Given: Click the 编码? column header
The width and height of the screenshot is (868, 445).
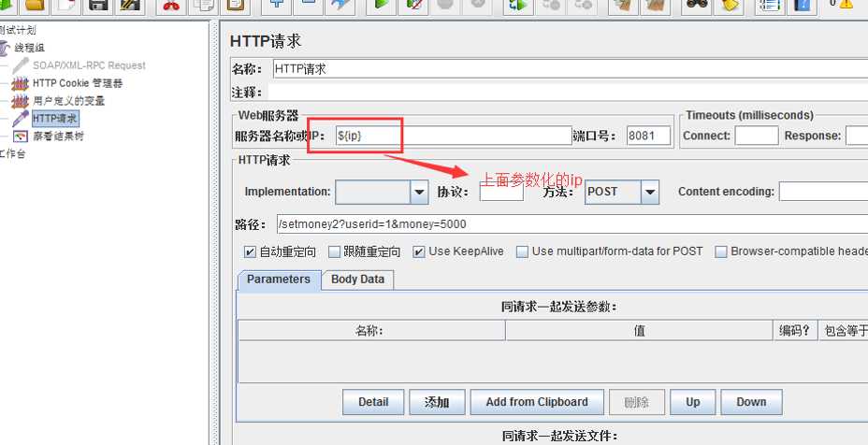Looking at the screenshot, I should pyautogui.click(x=795, y=330).
